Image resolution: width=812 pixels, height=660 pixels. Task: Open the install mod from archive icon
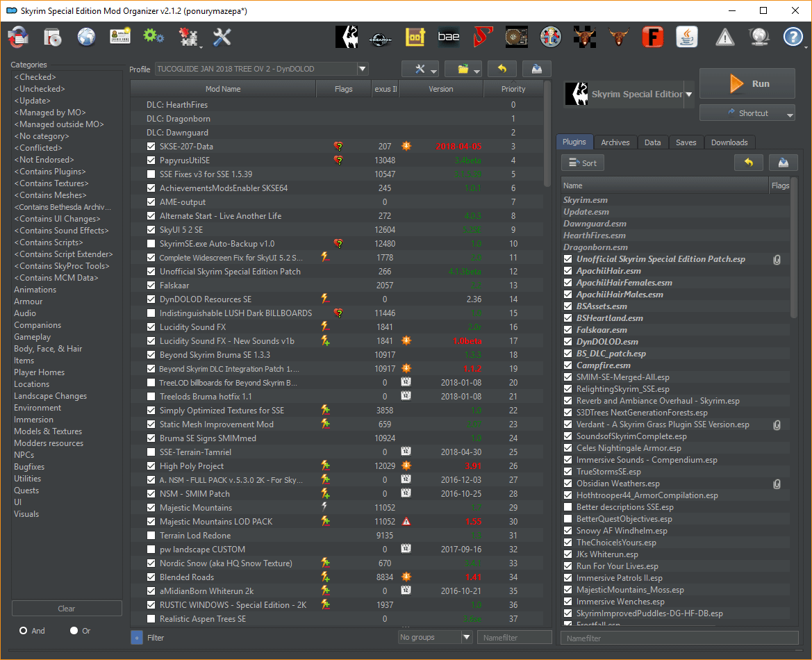click(53, 37)
